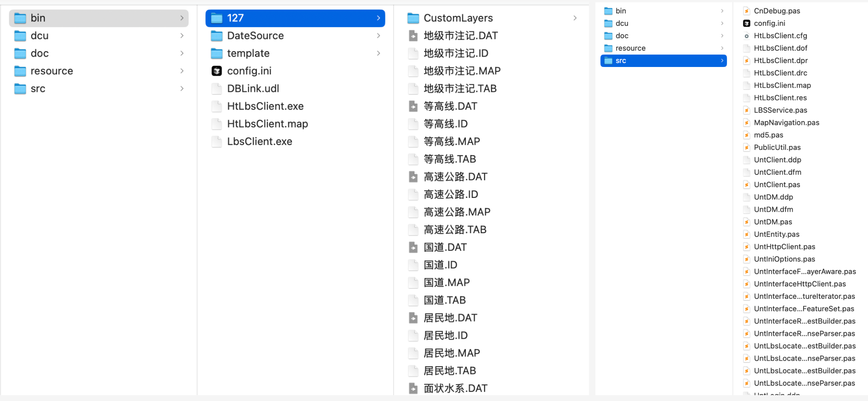Click the DateSource folder icon
The height and width of the screenshot is (401, 868).
point(217,36)
